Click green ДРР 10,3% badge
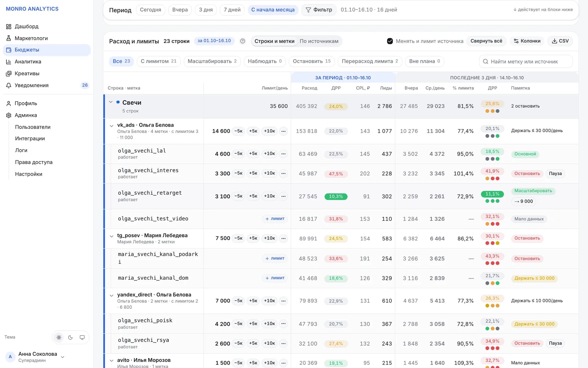The height and width of the screenshot is (368, 588). pyautogui.click(x=336, y=197)
